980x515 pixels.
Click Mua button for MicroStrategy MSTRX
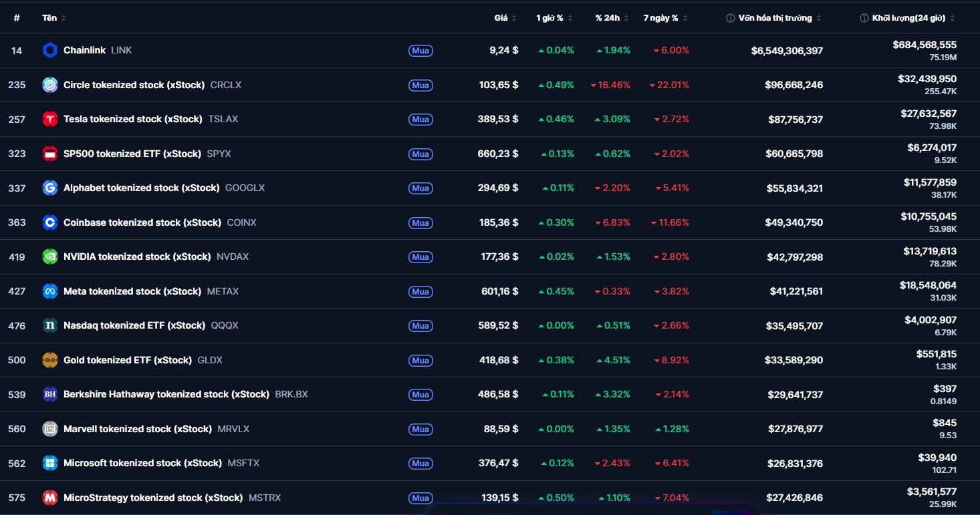pos(420,498)
